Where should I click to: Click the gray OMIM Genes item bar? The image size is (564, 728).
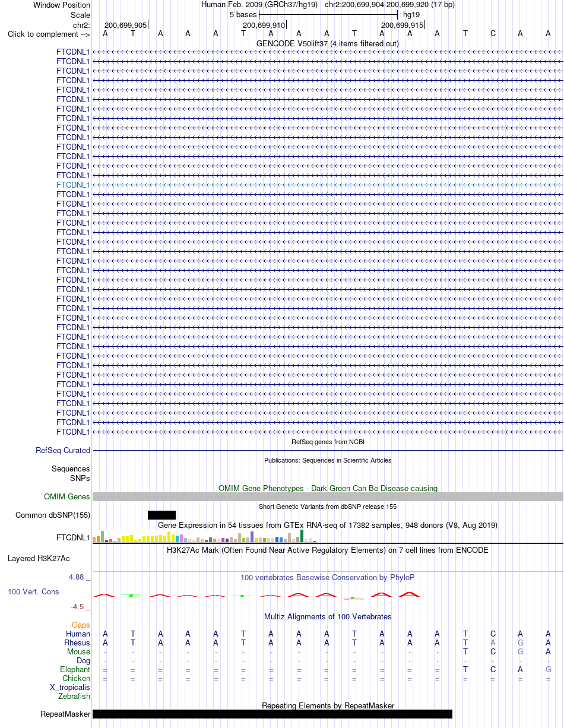tap(328, 496)
